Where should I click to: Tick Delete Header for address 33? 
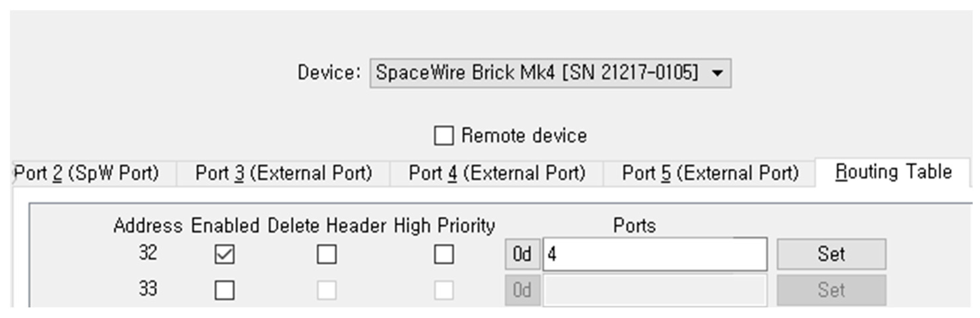pos(327,290)
